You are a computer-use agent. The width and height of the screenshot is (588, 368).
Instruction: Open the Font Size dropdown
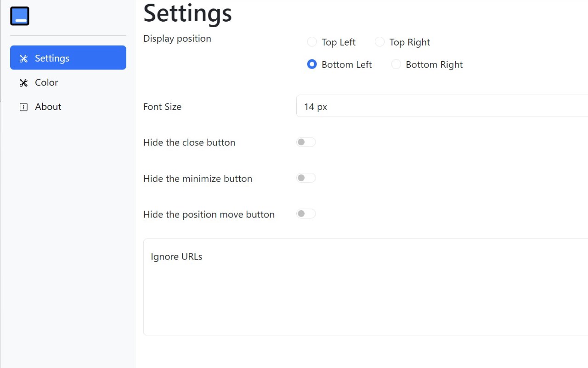[441, 106]
